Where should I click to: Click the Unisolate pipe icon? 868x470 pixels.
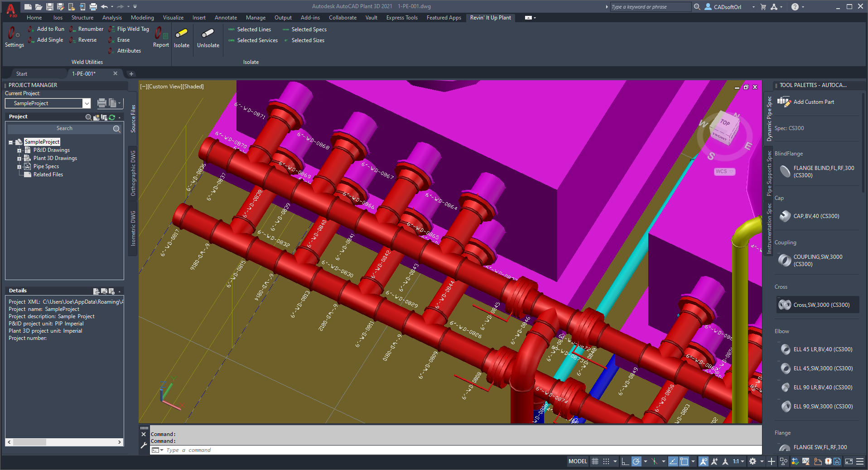tap(208, 34)
